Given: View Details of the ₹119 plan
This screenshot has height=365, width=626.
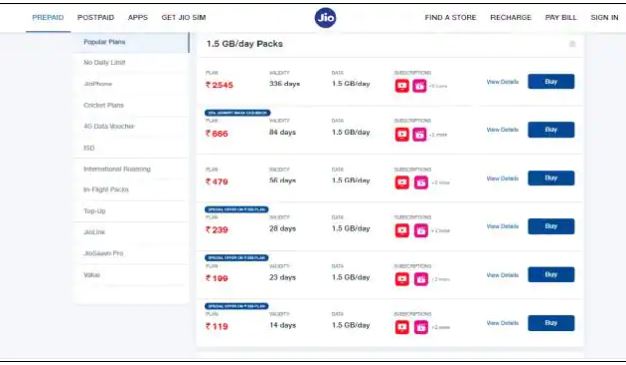Looking at the screenshot, I should tap(503, 323).
